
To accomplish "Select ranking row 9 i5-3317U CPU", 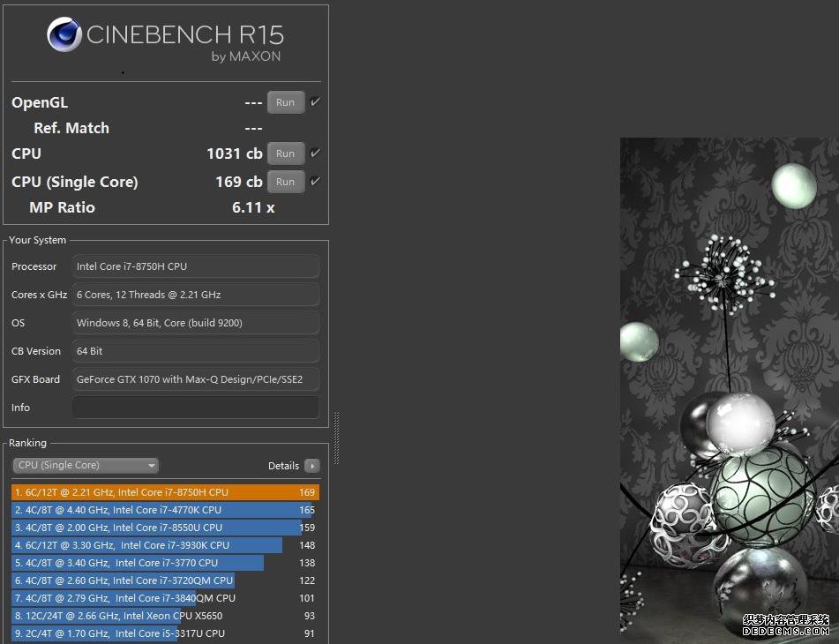I will [x=165, y=633].
